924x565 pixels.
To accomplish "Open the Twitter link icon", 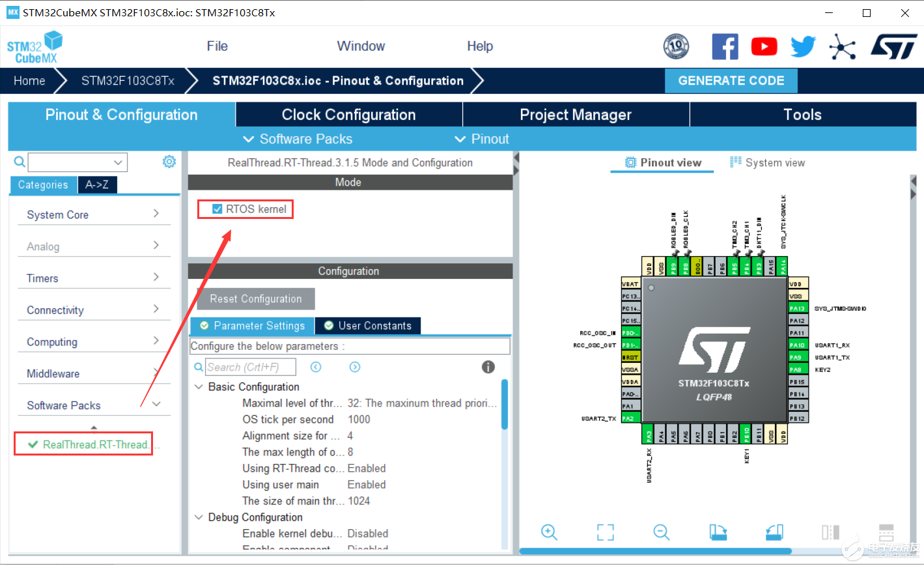I will (803, 46).
